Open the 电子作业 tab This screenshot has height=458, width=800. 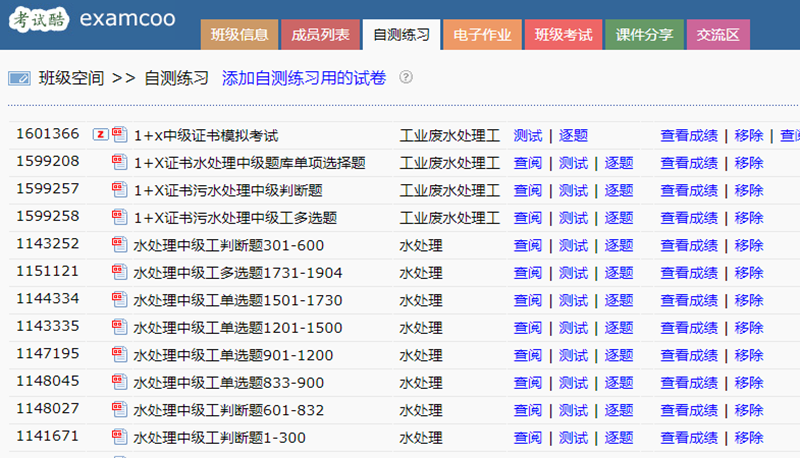click(481, 35)
